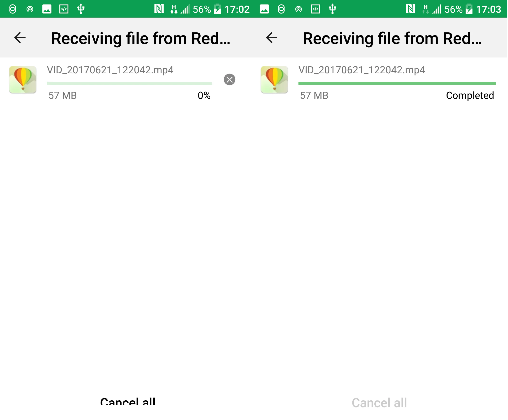
Task: Open balloon thumbnail of completed transfer
Action: tap(275, 80)
